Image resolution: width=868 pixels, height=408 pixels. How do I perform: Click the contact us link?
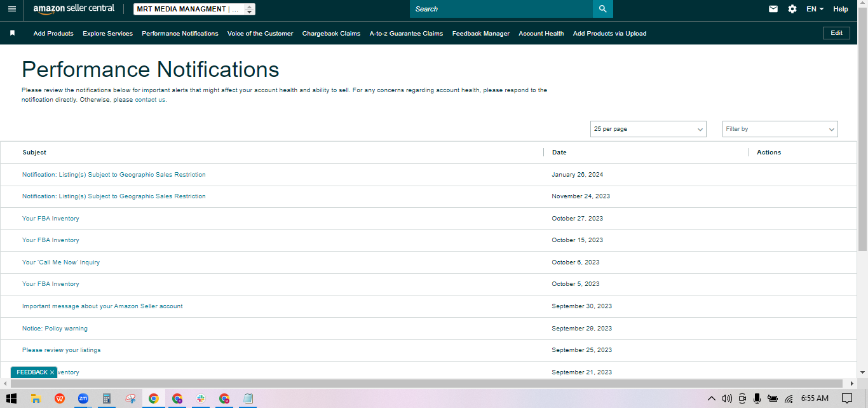[150, 100]
